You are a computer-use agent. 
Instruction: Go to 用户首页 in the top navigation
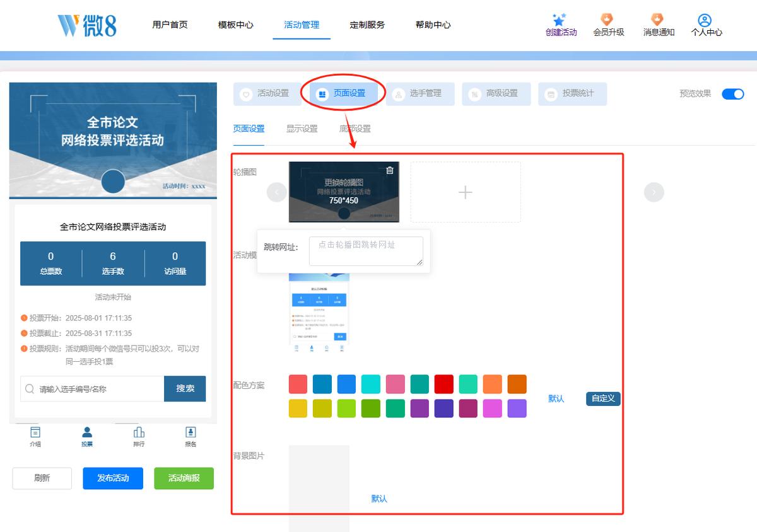[170, 25]
